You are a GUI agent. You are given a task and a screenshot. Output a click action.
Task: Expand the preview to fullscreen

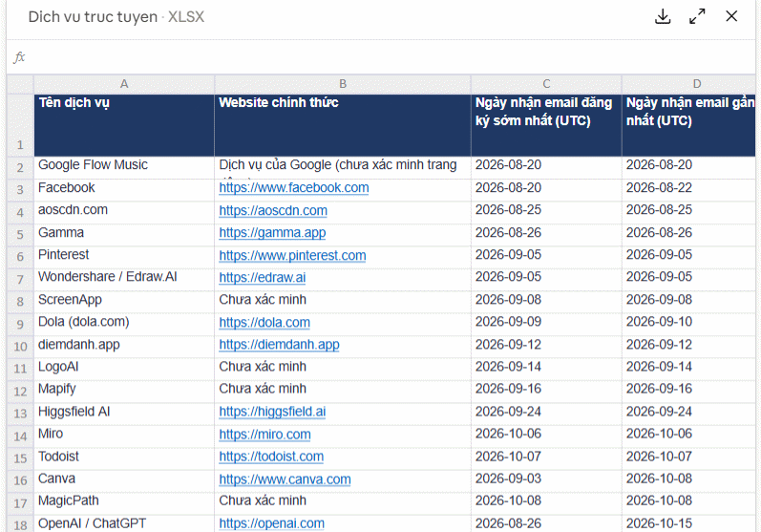(697, 16)
